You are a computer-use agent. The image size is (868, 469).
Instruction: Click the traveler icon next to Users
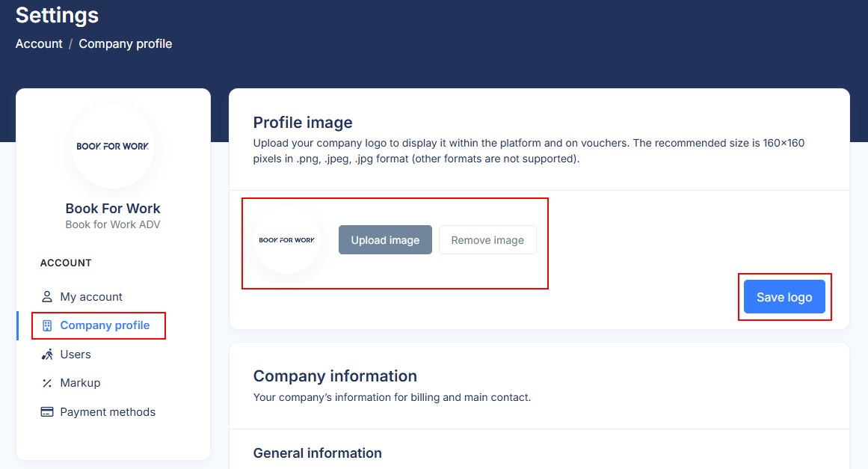point(47,355)
